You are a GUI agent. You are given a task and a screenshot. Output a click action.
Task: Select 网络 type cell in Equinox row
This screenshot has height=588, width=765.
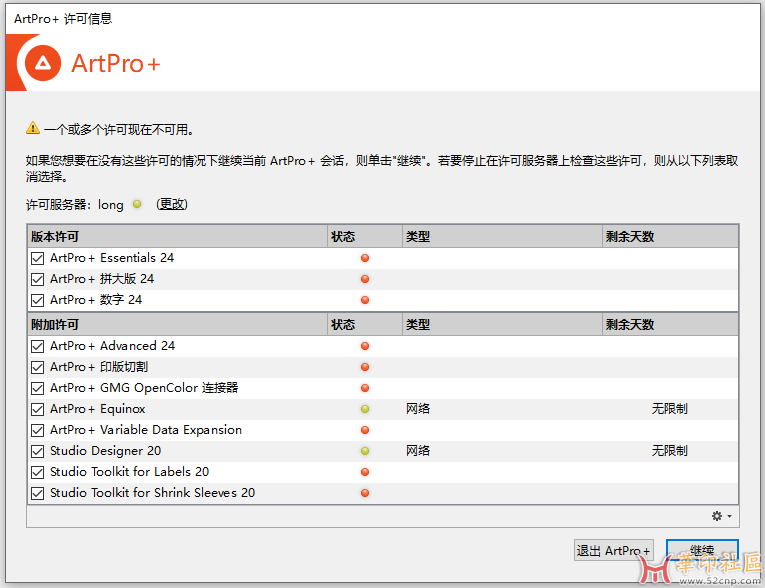click(418, 409)
